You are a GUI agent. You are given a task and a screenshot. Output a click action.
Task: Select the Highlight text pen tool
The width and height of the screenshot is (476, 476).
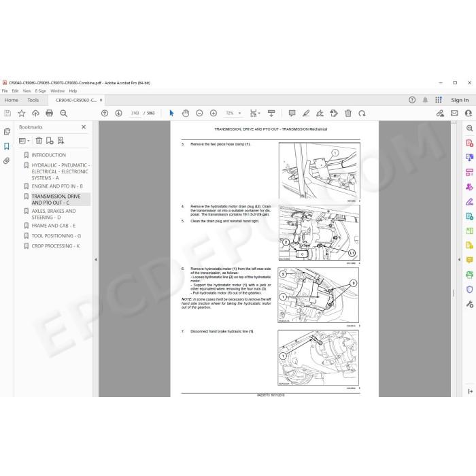point(306,114)
